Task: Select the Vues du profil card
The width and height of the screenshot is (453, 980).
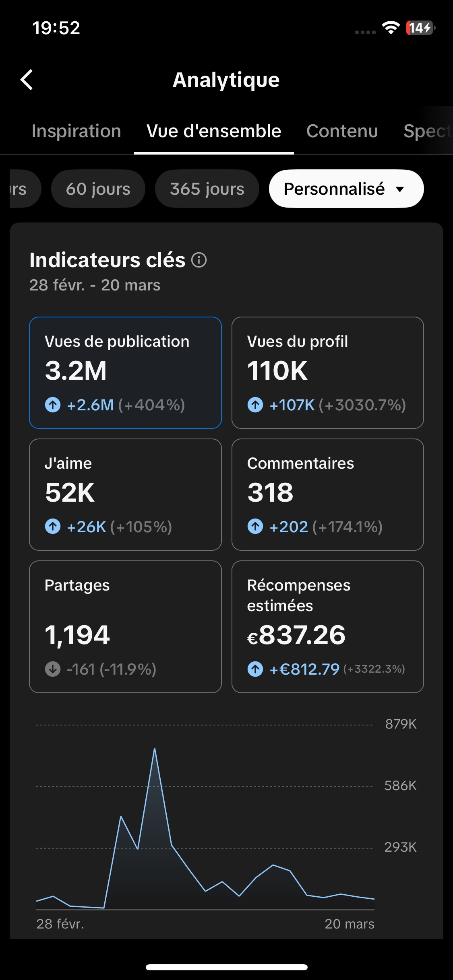Action: coord(328,373)
